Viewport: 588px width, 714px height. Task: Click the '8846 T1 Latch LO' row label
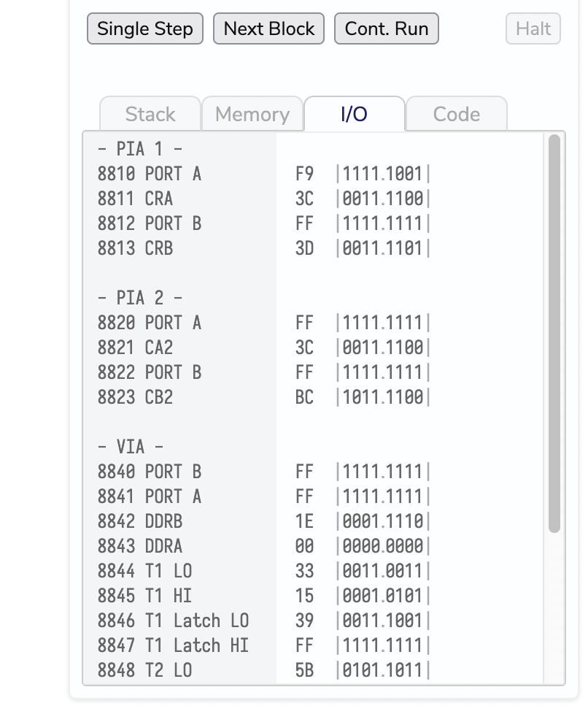(173, 621)
